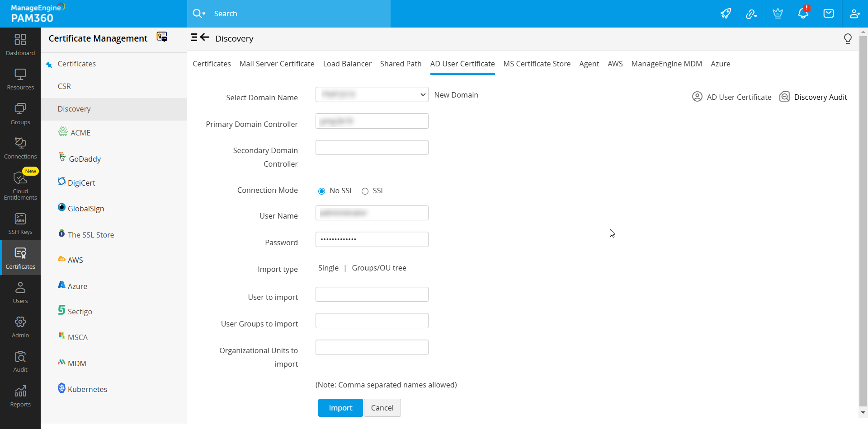Switch to MS Certificate Store tab
This screenshot has height=429, width=868.
[537, 64]
